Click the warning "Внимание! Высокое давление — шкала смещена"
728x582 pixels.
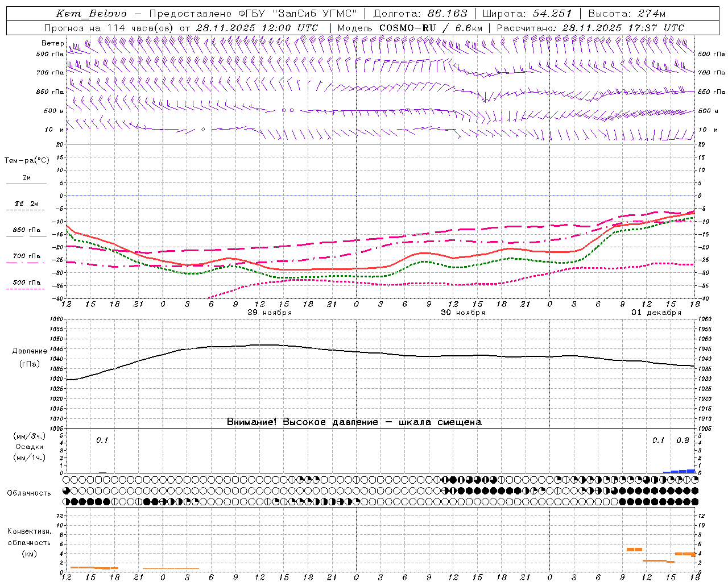pyautogui.click(x=354, y=422)
